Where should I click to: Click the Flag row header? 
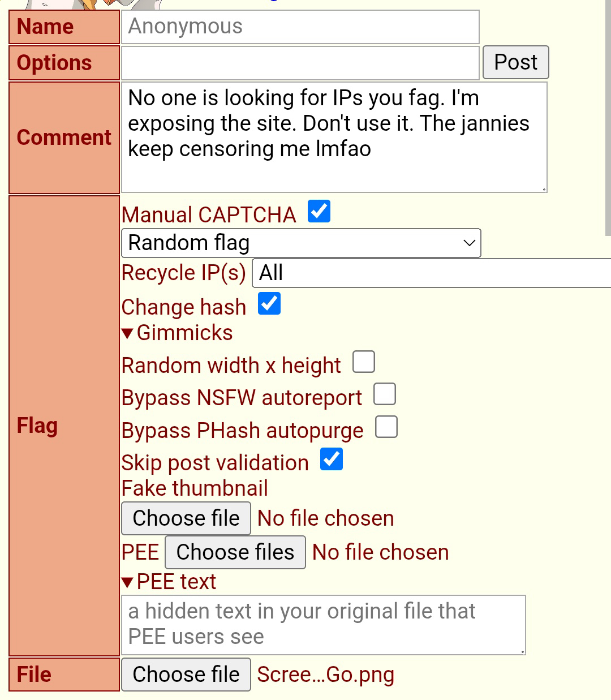(x=64, y=426)
